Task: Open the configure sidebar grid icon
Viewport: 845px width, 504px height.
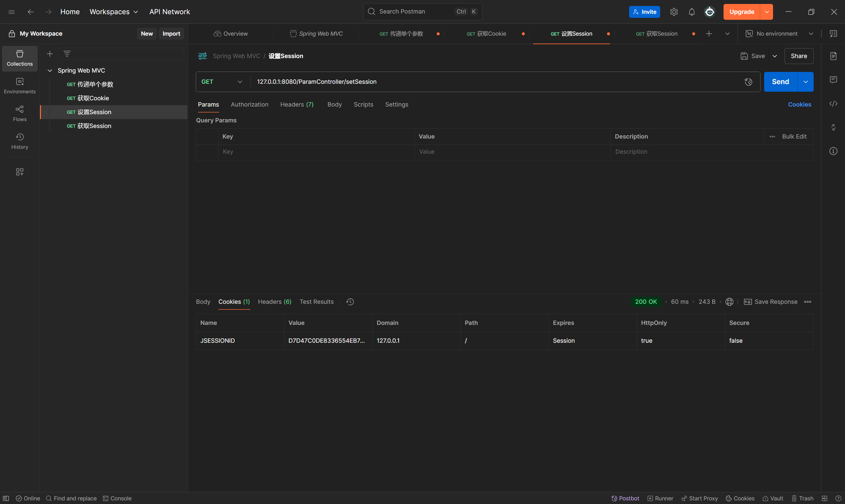Action: (20, 172)
